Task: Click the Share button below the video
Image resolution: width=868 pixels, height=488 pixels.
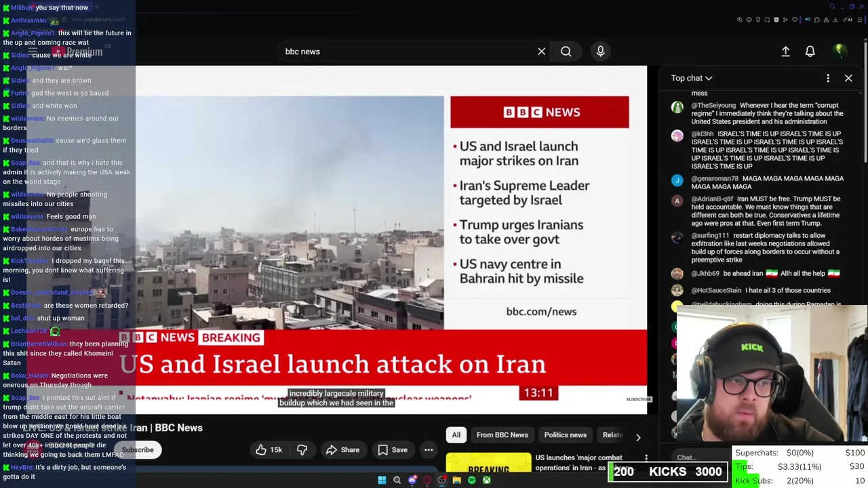Action: point(342,449)
